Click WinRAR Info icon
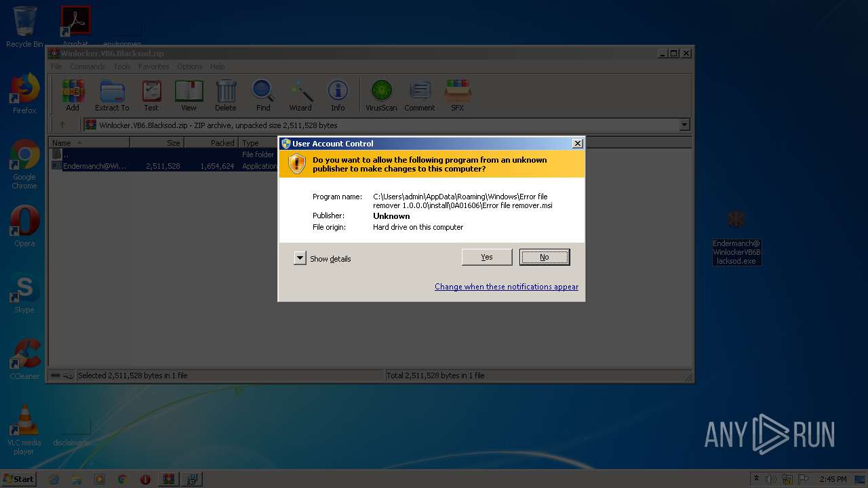The height and width of the screenshot is (488, 868). [x=338, y=96]
